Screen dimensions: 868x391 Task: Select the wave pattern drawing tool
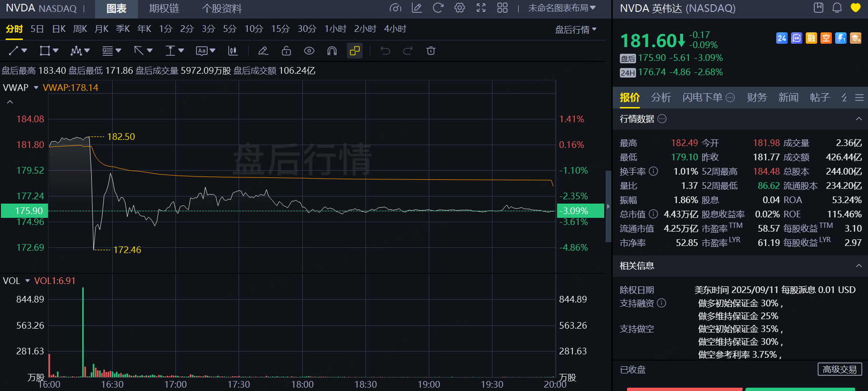pyautogui.click(x=76, y=50)
